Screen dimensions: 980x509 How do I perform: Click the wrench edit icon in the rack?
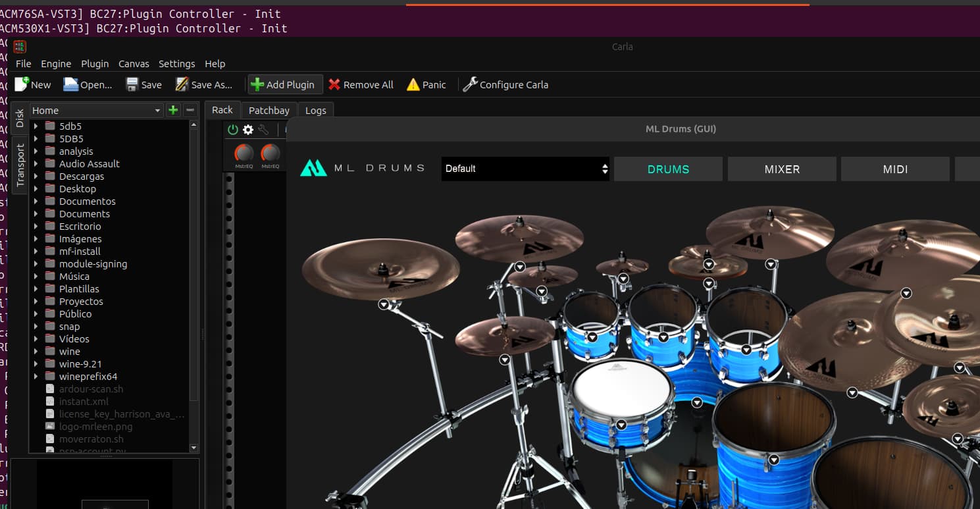[x=263, y=130]
